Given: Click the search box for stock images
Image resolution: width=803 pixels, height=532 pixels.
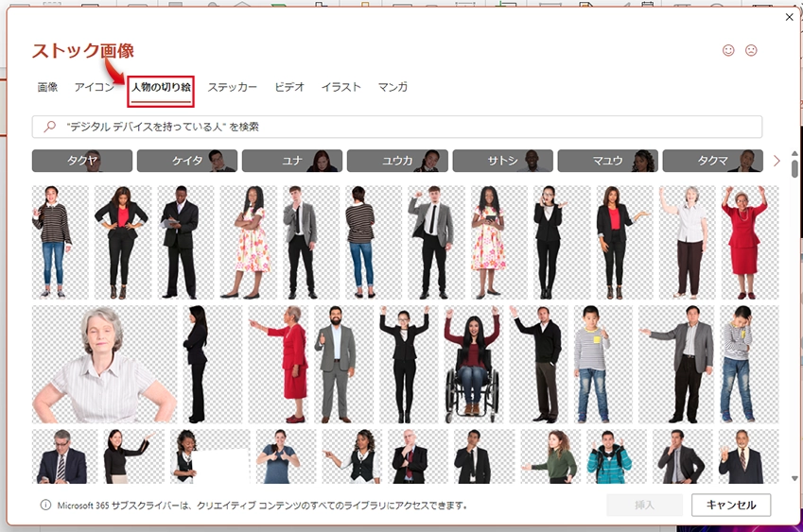Looking at the screenshot, I should coord(397,127).
